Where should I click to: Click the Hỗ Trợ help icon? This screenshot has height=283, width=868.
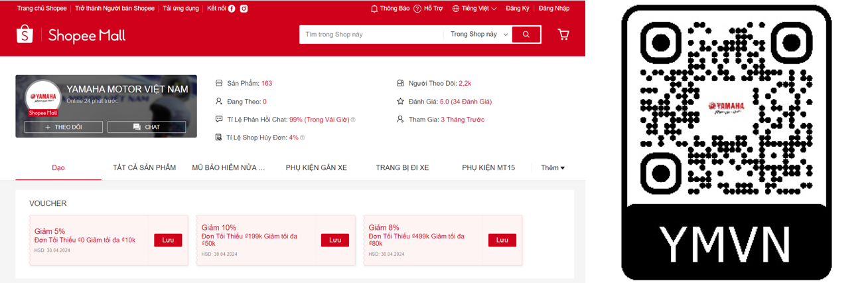[417, 9]
